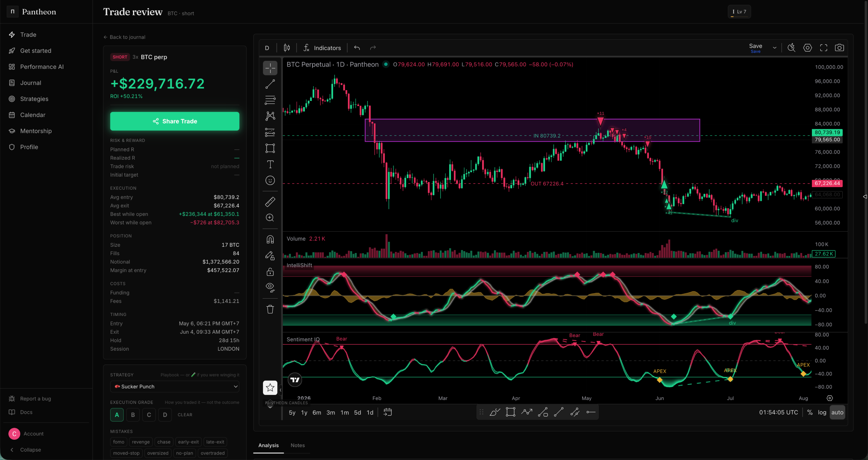Open the D timeframe interval selector
This screenshot has width=868, height=460.
[x=267, y=48]
